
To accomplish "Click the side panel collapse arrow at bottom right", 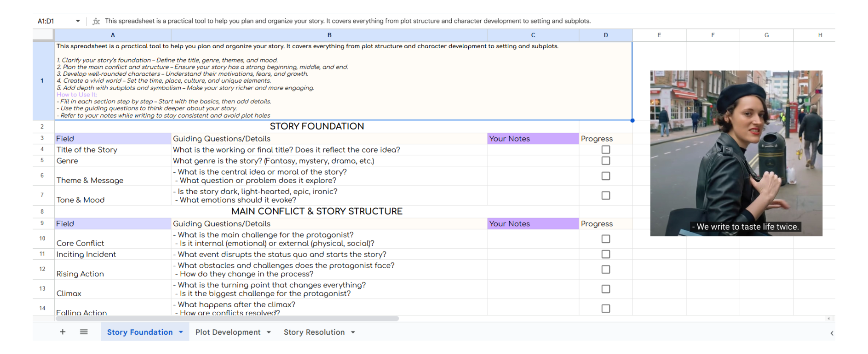I will tap(832, 333).
